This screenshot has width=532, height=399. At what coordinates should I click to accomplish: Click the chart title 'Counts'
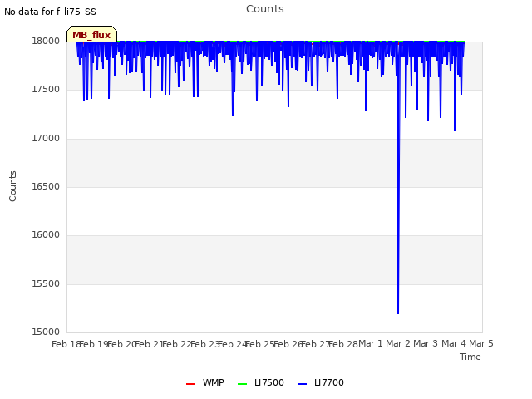click(x=265, y=9)
